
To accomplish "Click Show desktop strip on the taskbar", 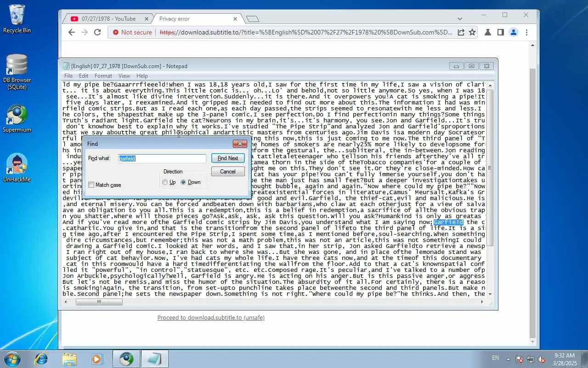I will pyautogui.click(x=584, y=359).
